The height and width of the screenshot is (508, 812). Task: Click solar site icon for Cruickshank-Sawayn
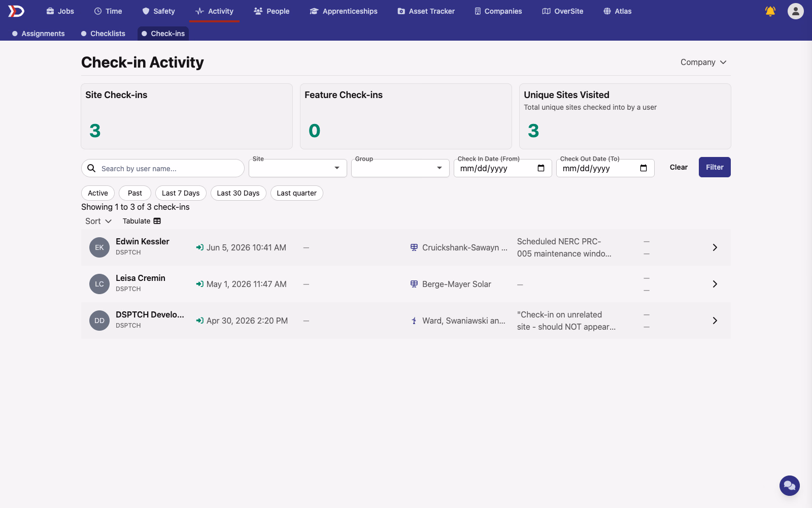[x=414, y=247]
